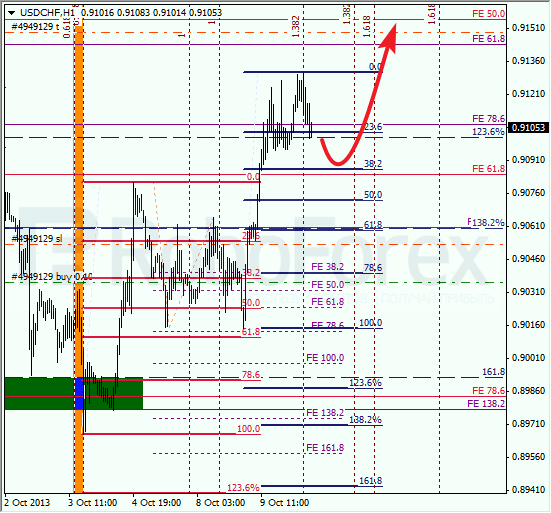Click the USDCHF,H1 chart title
The height and width of the screenshot is (513, 551).
pyautogui.click(x=47, y=13)
